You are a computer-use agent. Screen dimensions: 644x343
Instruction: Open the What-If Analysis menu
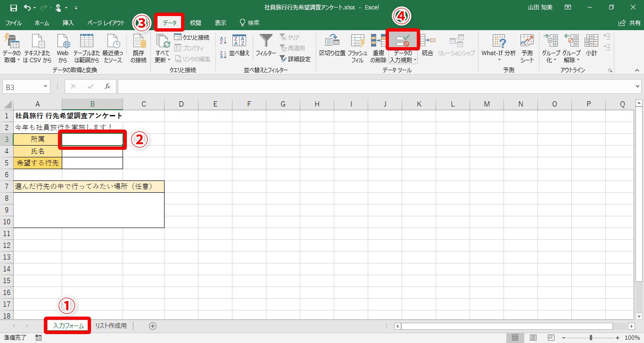498,49
